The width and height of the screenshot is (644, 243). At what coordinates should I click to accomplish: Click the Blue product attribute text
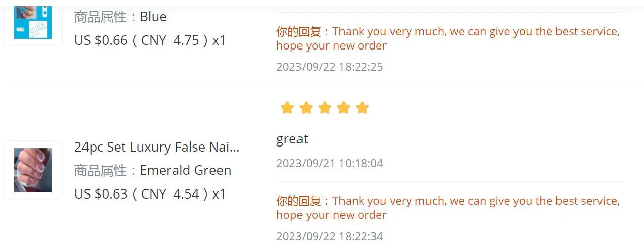(153, 17)
